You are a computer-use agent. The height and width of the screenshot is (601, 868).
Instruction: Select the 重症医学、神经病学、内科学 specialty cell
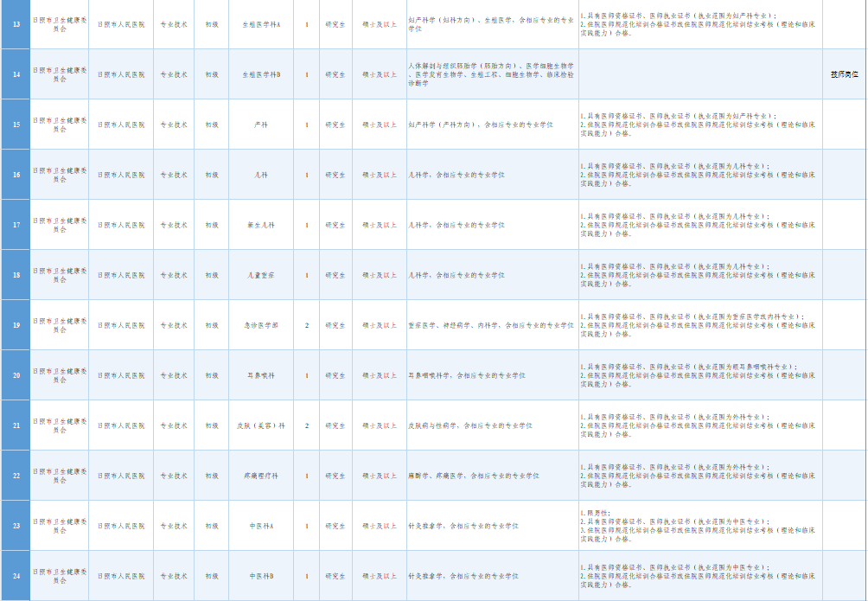(493, 325)
